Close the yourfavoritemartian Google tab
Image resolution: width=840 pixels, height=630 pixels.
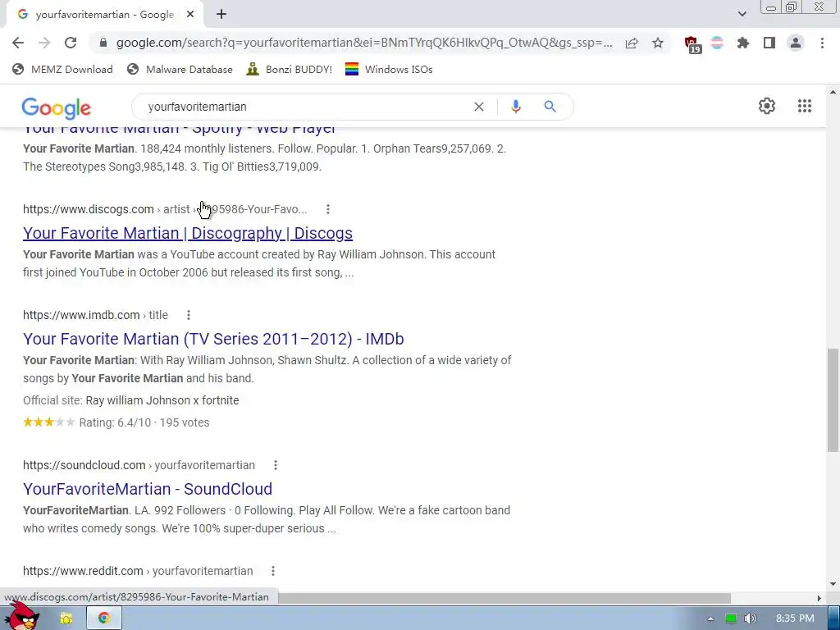(x=190, y=15)
